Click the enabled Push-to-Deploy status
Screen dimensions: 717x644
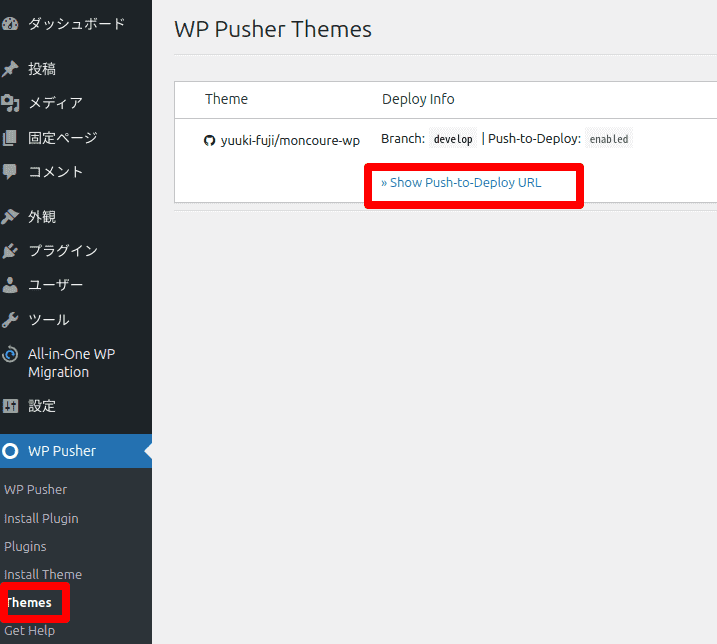pyautogui.click(x=609, y=139)
